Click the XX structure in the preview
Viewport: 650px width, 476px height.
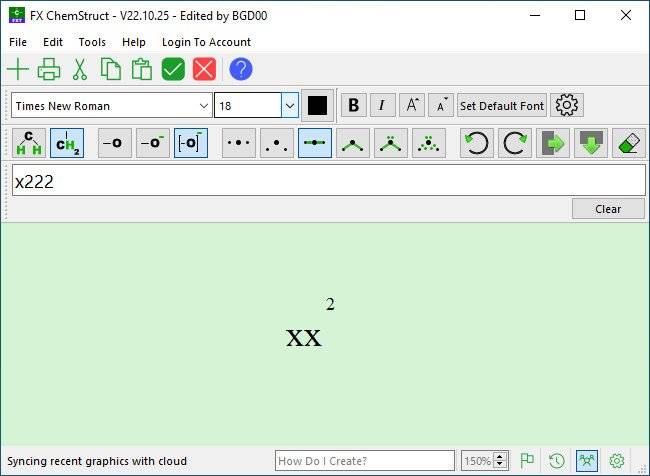coord(303,338)
